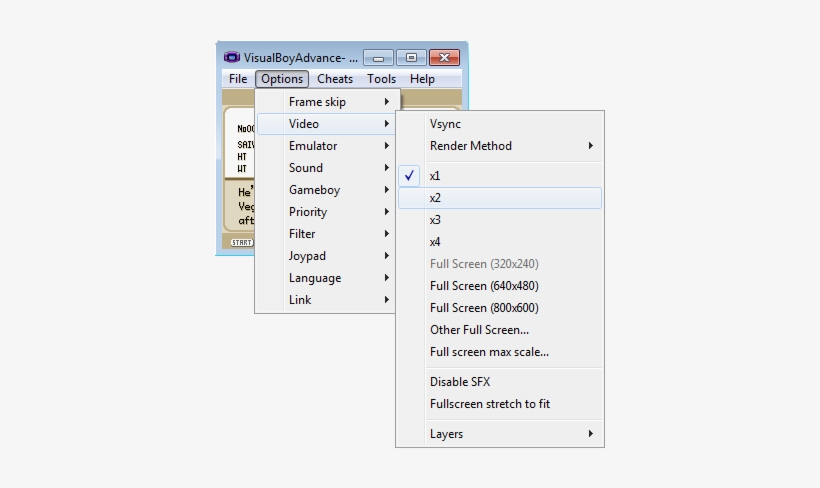Click the VisualBoyAdvance title bar app icon
The image size is (820, 488).
coord(231,57)
